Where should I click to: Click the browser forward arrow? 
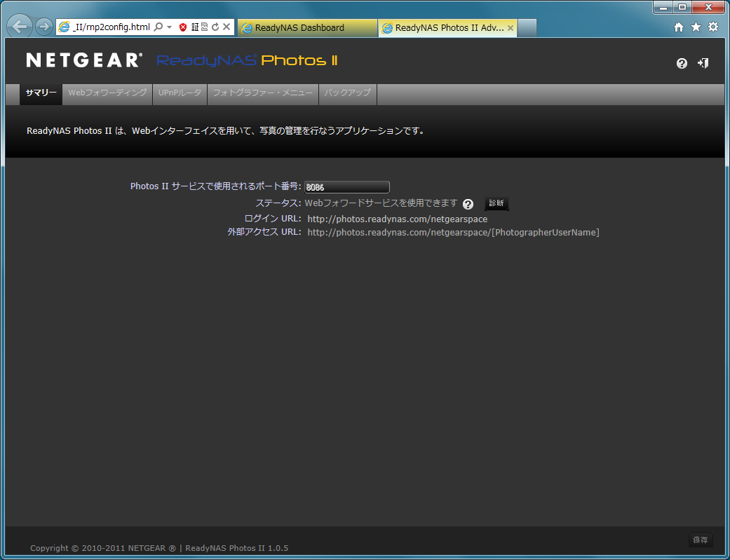(44, 27)
